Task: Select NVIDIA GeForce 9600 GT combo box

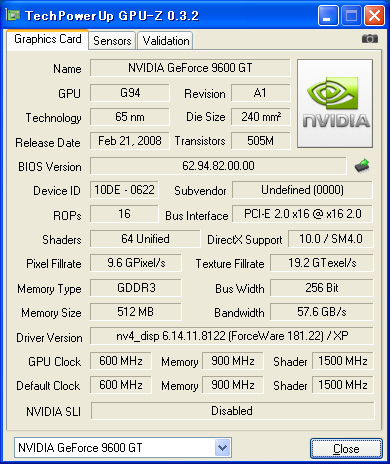Action: (123, 448)
